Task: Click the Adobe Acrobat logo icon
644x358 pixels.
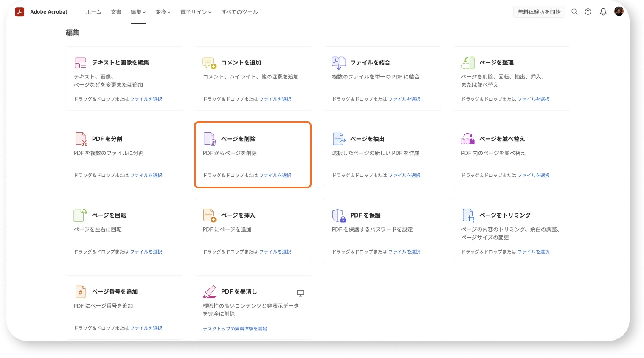Action: click(x=20, y=12)
